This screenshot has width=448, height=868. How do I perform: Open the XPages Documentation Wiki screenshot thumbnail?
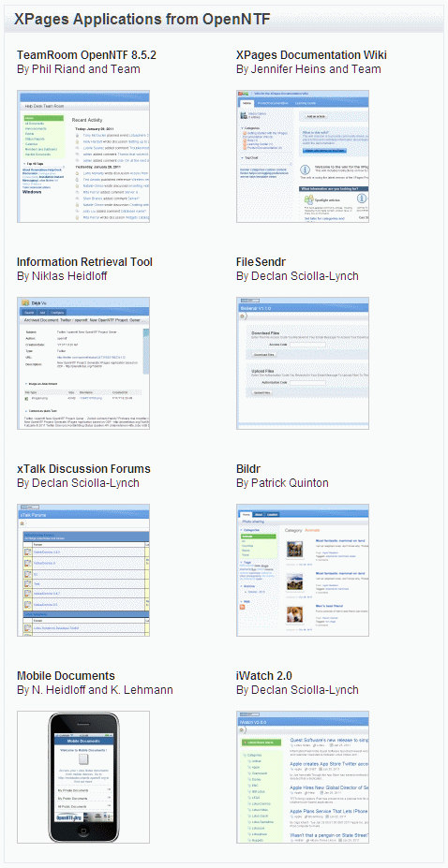tap(303, 156)
